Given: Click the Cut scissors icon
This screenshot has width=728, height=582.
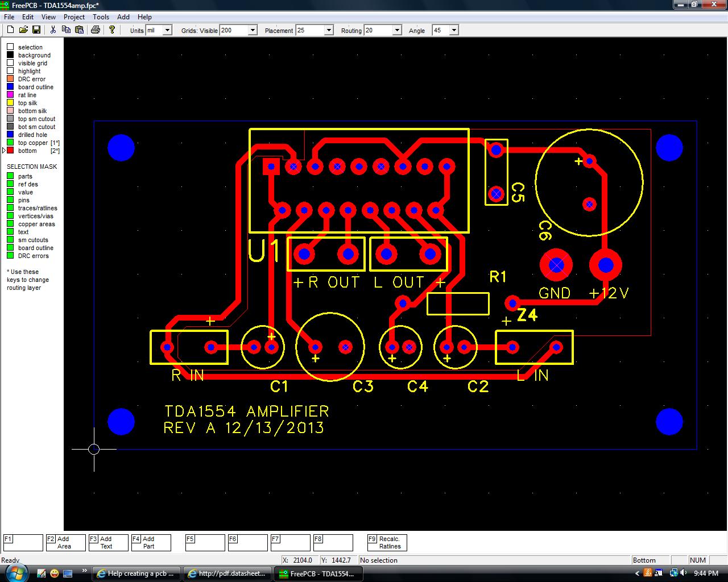Looking at the screenshot, I should (53, 30).
